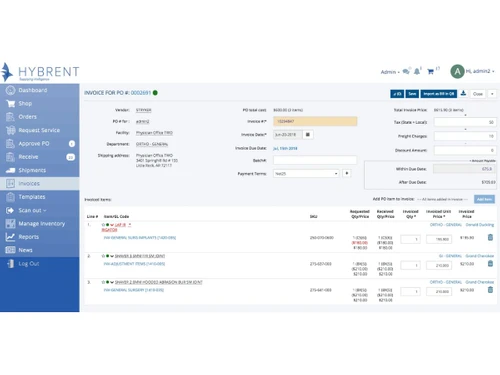Image resolution: width=500 pixels, height=375 pixels.
Task: Click the plus button beside Payment Terms
Action: 347,173
